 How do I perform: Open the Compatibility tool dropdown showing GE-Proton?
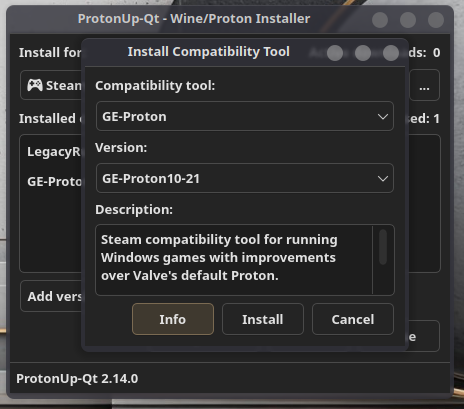245,116
